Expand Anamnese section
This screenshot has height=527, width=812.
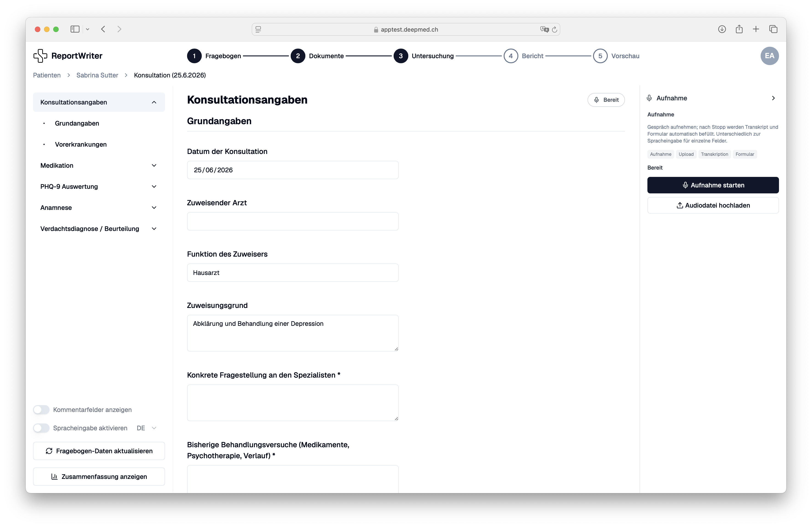[x=99, y=208]
